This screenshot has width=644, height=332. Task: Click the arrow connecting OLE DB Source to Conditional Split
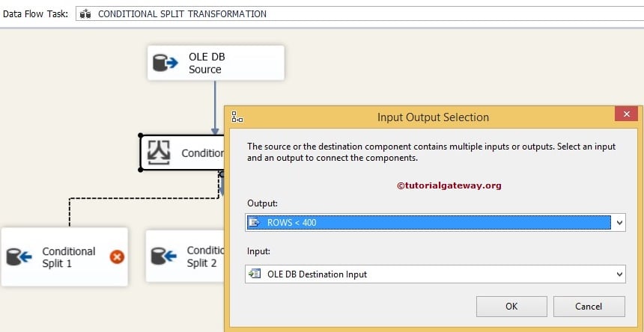tap(215, 108)
